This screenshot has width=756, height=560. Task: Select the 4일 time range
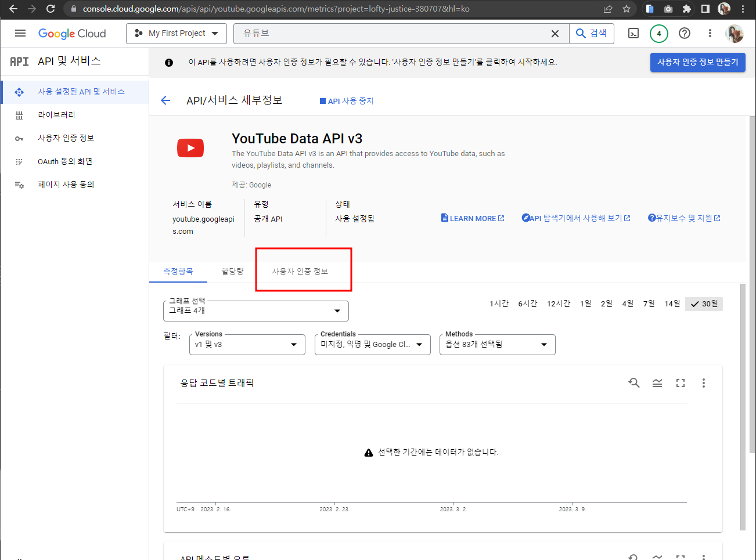628,304
